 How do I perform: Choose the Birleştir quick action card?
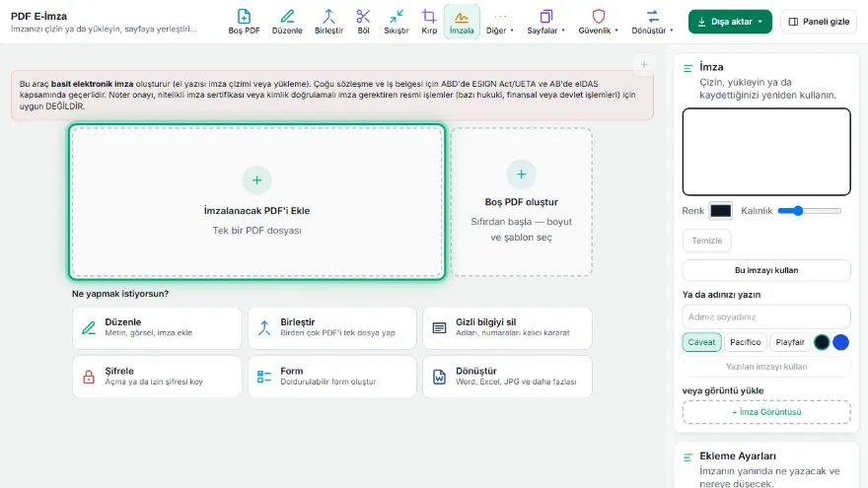[332, 327]
